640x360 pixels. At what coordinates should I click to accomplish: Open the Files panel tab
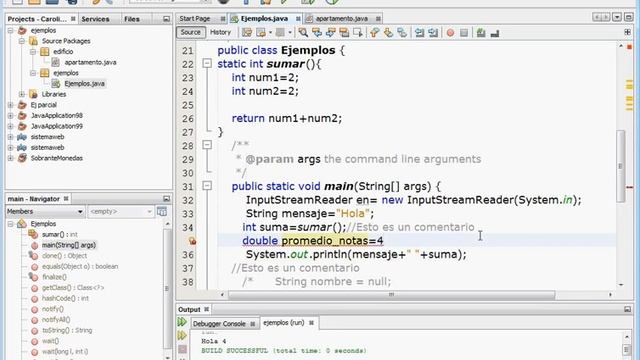132,19
